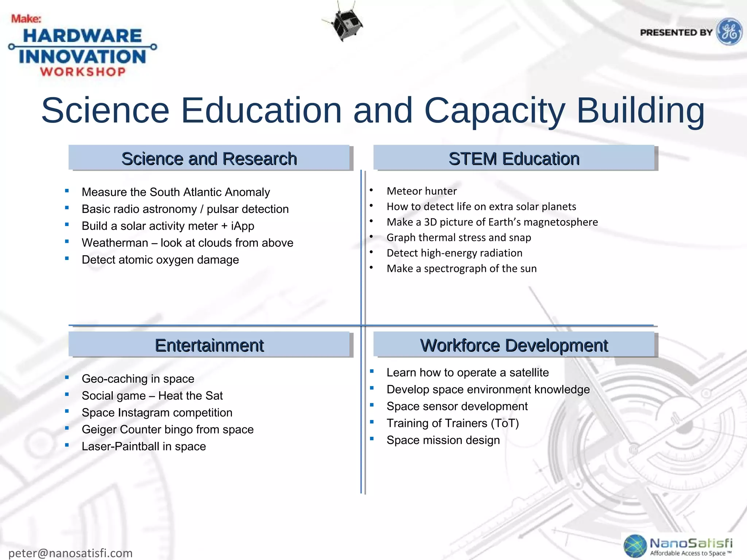This screenshot has height=560, width=747.
Task: Select 'Make a spectrograph of the sun'
Action: 461,268
